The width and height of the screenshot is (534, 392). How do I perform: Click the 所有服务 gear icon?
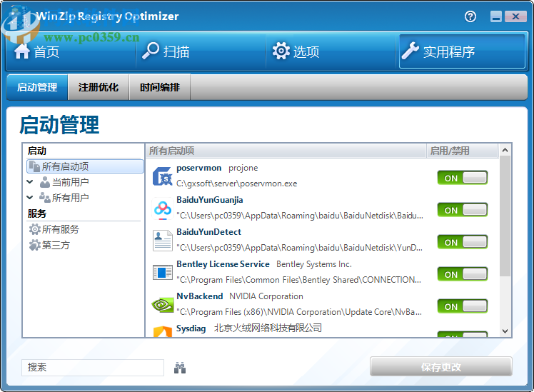coord(34,229)
